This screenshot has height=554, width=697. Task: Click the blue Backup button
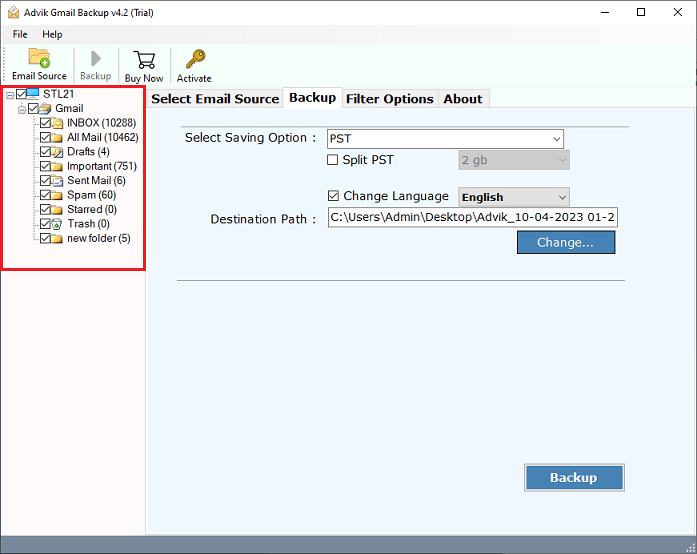tap(574, 478)
